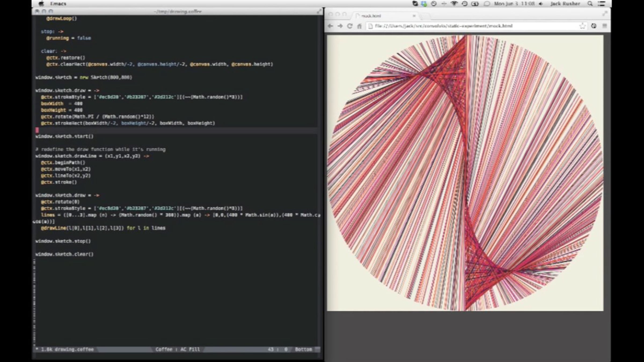The image size is (644, 362).
Task: Click the @ctx.rotate(Math.PI line
Action: coord(97,117)
